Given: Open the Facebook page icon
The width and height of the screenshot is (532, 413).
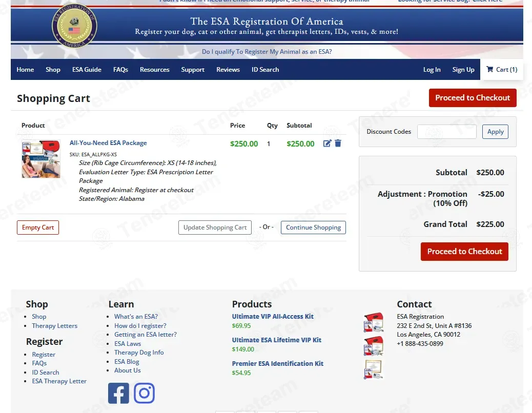Looking at the screenshot, I should click(x=118, y=394).
